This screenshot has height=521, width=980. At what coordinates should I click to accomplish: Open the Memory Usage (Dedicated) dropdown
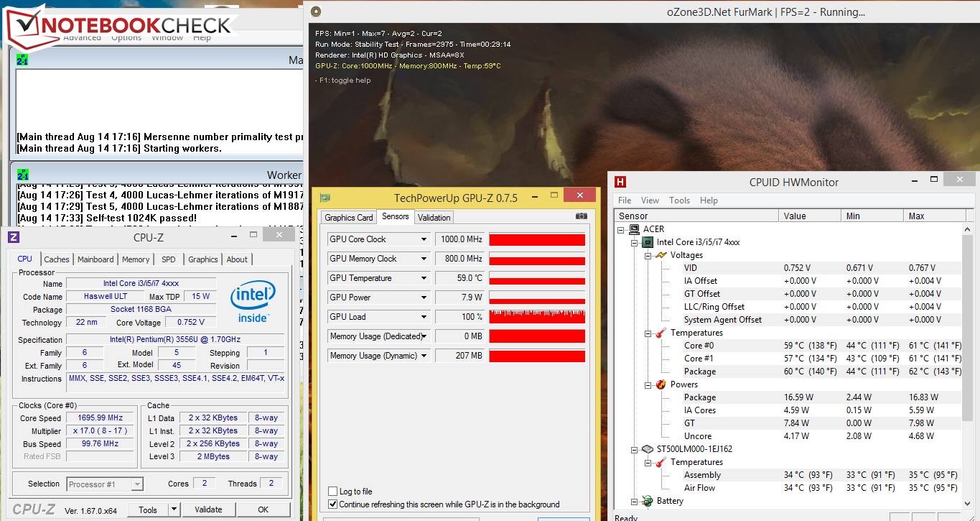[424, 336]
